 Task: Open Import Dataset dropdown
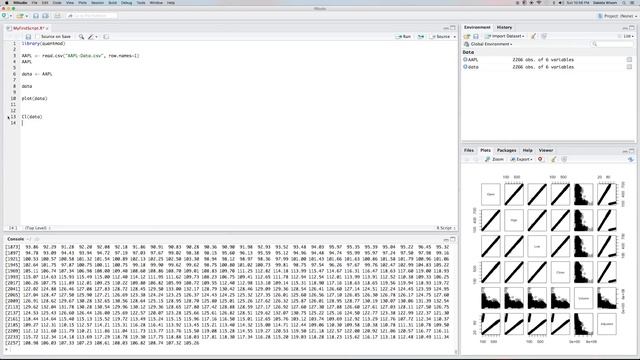(x=505, y=36)
